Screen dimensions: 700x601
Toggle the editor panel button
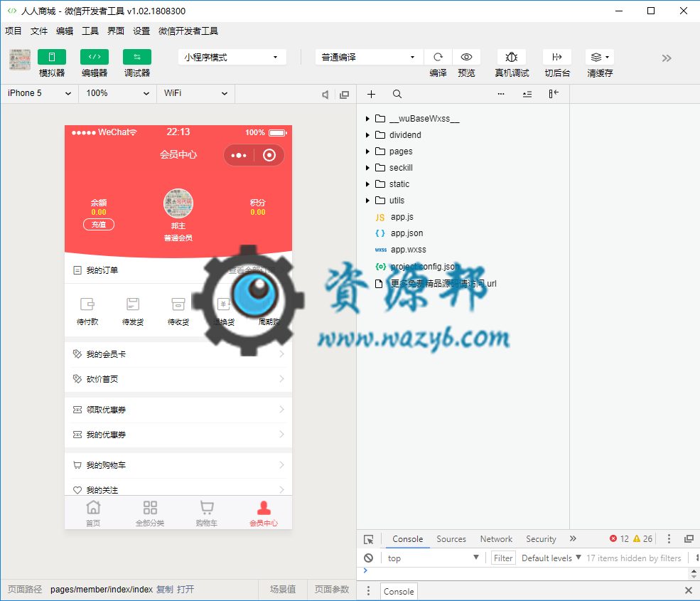tap(95, 57)
